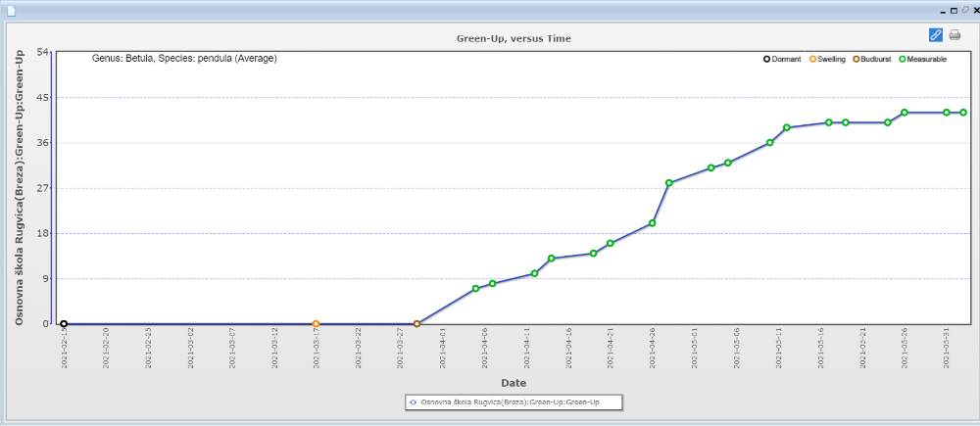Click the x-axis date label 2021-03-17
The image size is (980, 426).
click(x=316, y=348)
